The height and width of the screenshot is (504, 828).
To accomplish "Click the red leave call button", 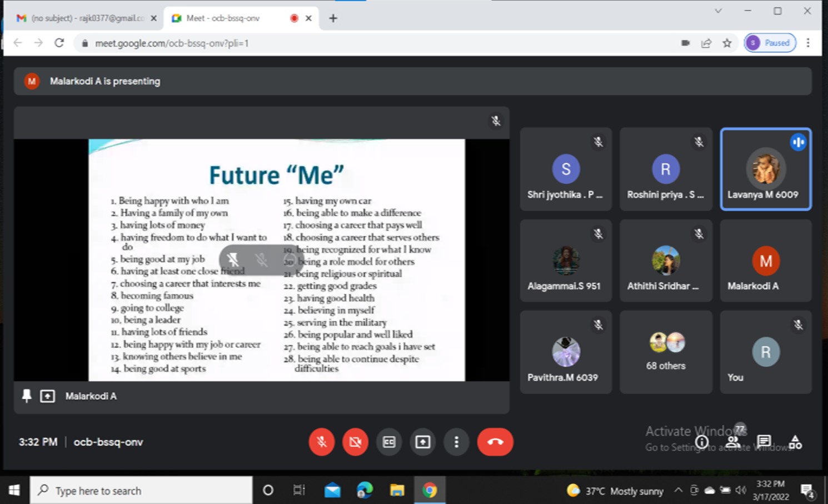I will 495,442.
